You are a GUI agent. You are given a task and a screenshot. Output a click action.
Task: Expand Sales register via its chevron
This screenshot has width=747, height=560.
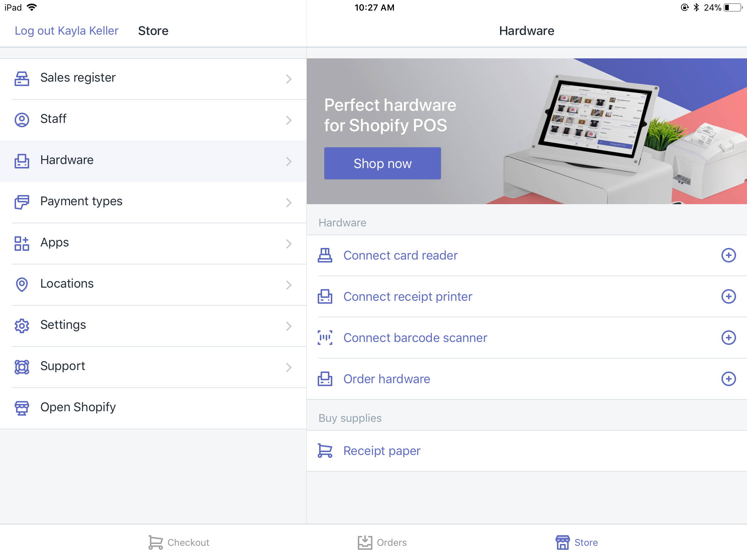[289, 79]
